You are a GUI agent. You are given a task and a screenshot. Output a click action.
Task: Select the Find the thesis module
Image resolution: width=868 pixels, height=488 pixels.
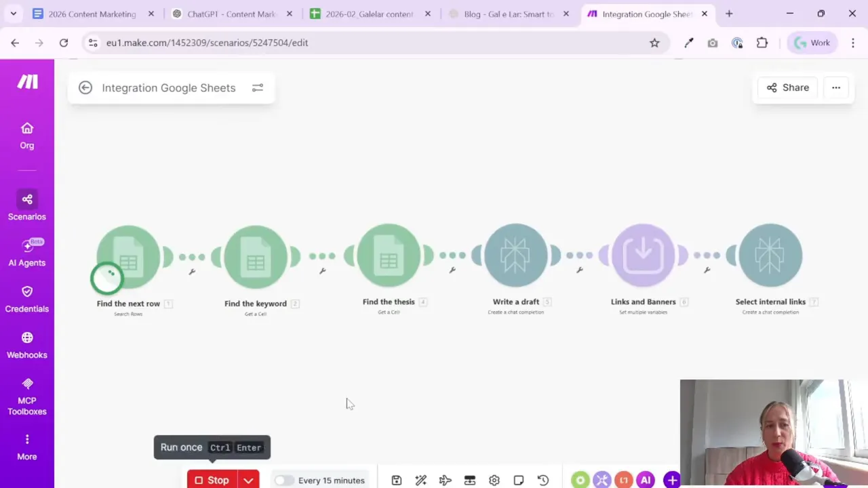pos(389,256)
